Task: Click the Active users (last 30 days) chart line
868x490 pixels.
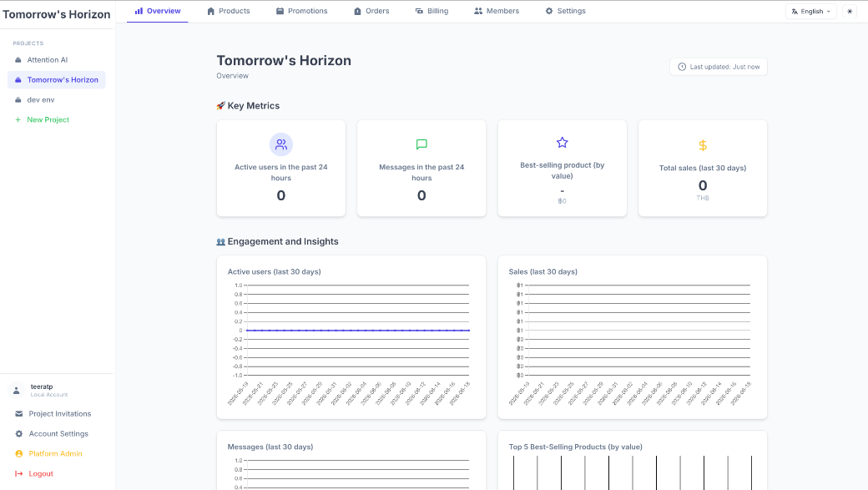Action: pos(358,331)
